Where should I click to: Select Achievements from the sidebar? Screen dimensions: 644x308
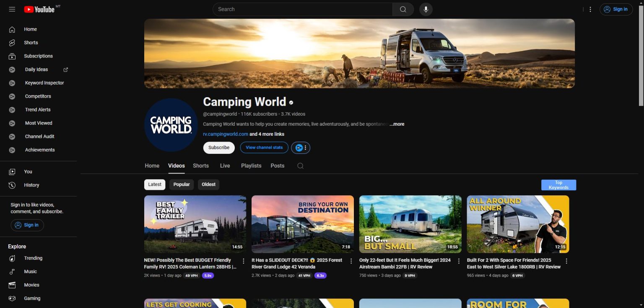click(40, 150)
